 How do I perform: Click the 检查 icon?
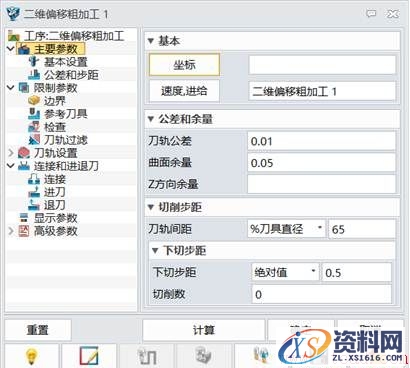(35, 127)
